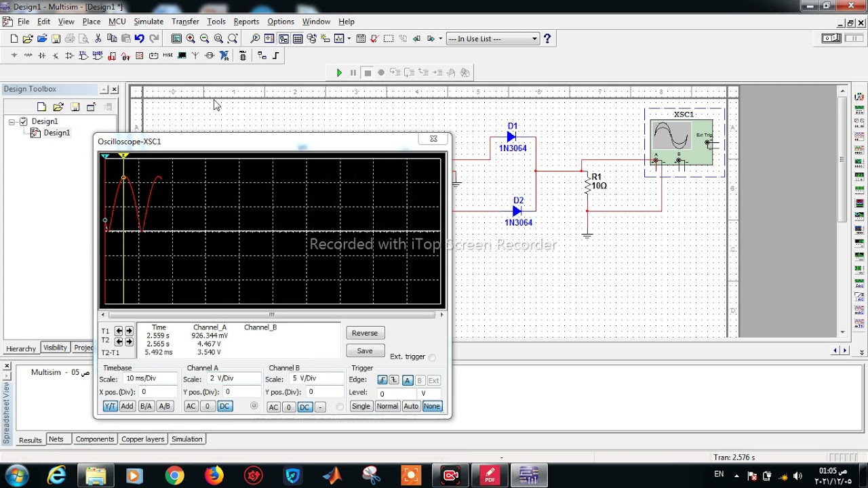This screenshot has width=868, height=488.
Task: Click the oscilloscope horizontal scrollbar
Action: coord(271,314)
